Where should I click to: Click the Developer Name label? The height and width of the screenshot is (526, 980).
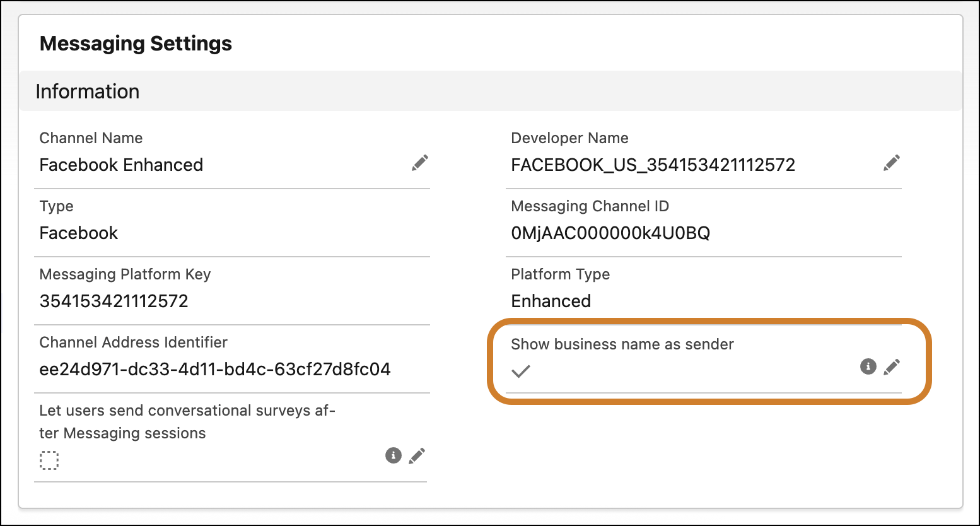(570, 138)
